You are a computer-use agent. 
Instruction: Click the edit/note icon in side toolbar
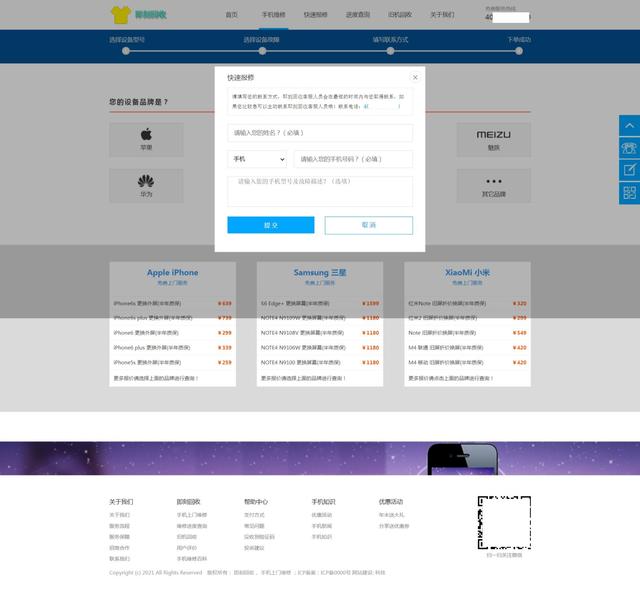629,170
